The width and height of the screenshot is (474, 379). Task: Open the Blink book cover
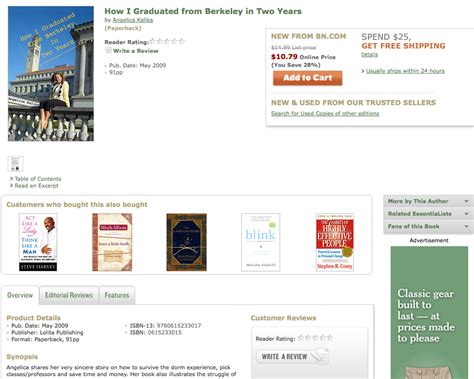click(x=261, y=242)
